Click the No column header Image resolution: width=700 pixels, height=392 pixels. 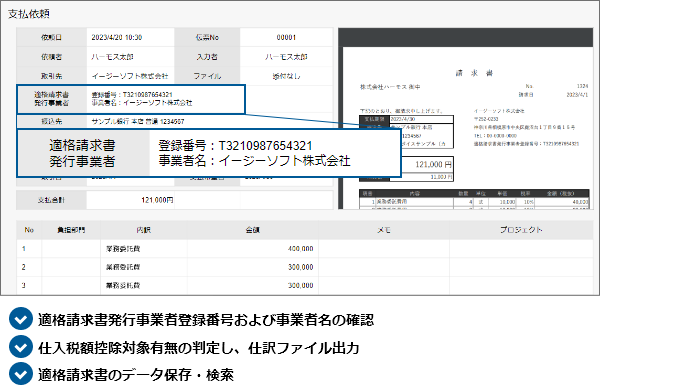[29, 230]
